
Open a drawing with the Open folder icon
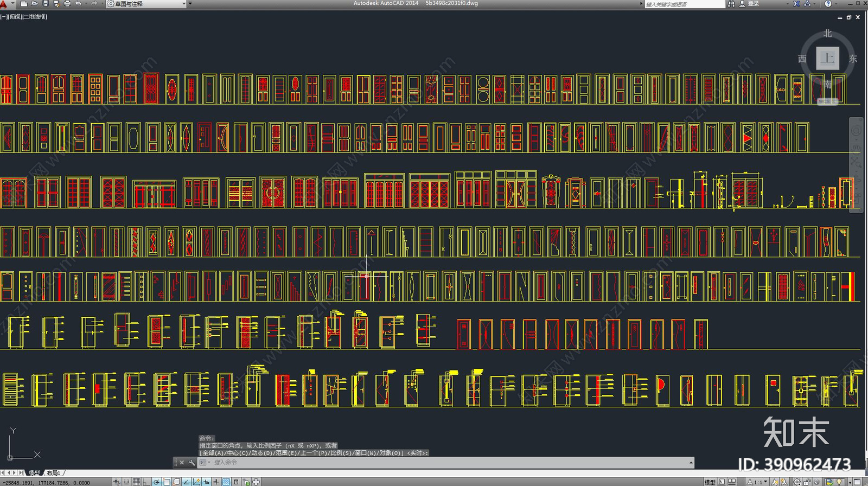(35, 4)
